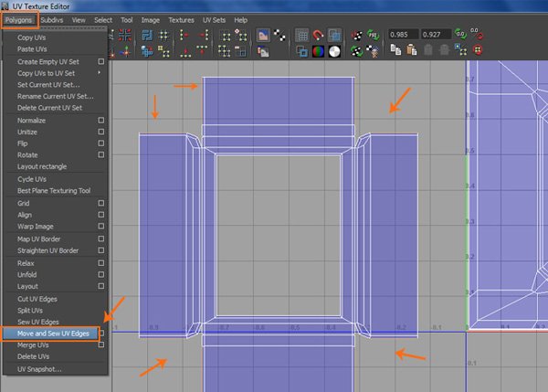This screenshot has height=392, width=548.
Task: Toggle shaded UV display icon
Action: pyautogui.click(x=334, y=36)
